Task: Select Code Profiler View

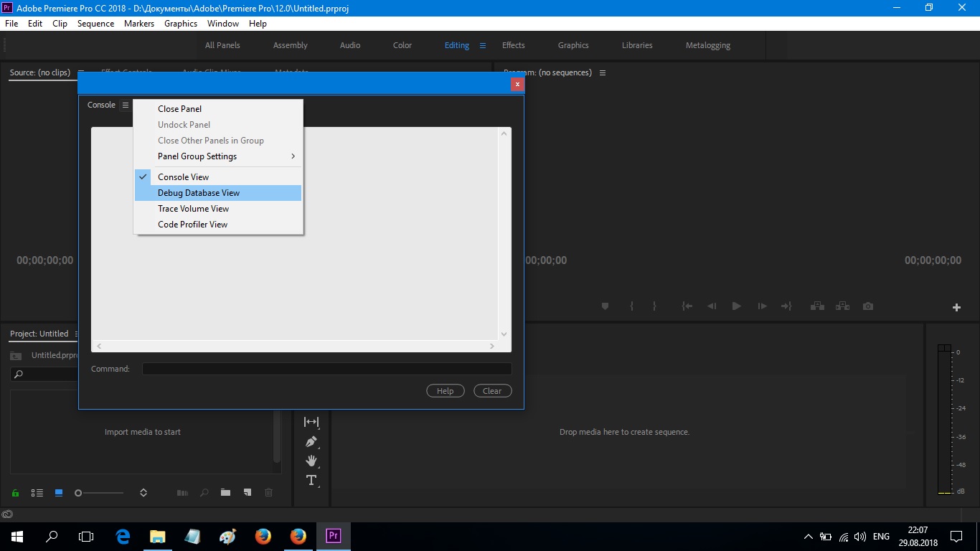Action: click(218, 225)
